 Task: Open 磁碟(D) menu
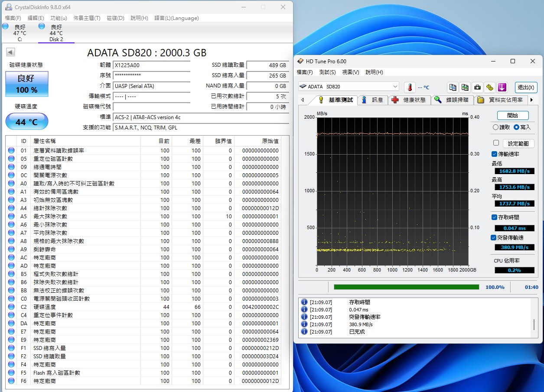tap(115, 18)
